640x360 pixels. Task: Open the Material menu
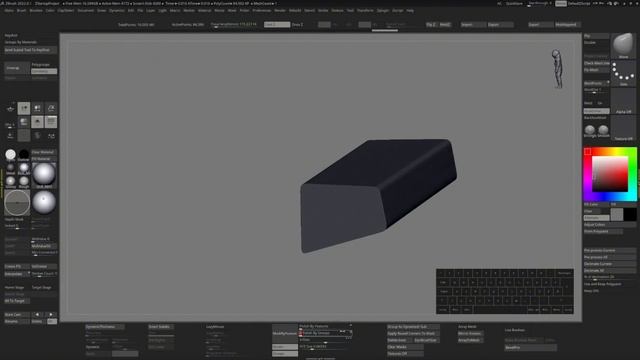204,11
